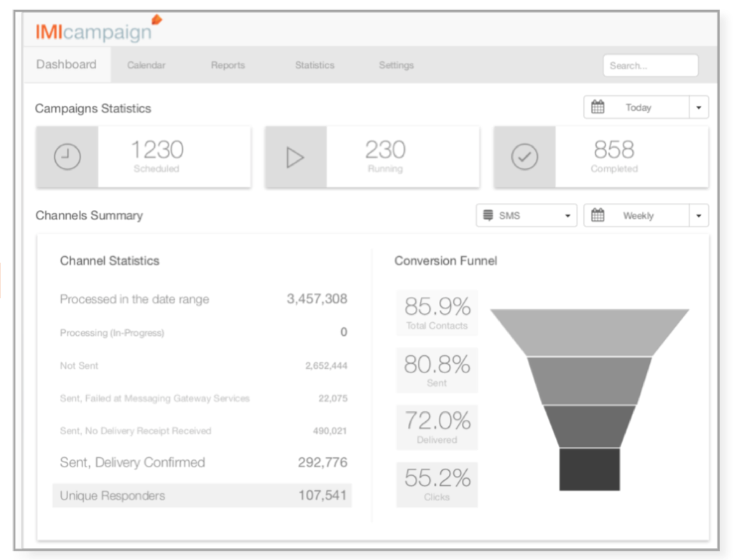Viewport: 733px width, 560px height.
Task: Open the Statistics tab
Action: [315, 65]
